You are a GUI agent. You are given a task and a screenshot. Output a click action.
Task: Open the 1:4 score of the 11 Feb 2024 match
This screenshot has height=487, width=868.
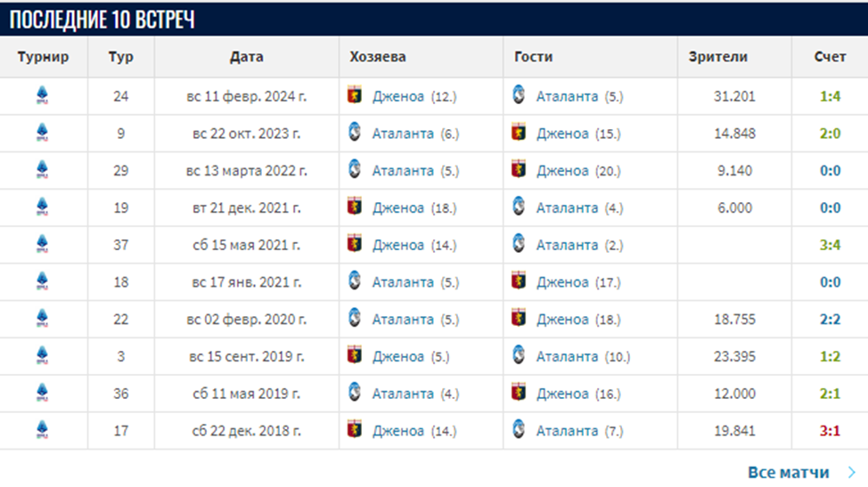(830, 96)
